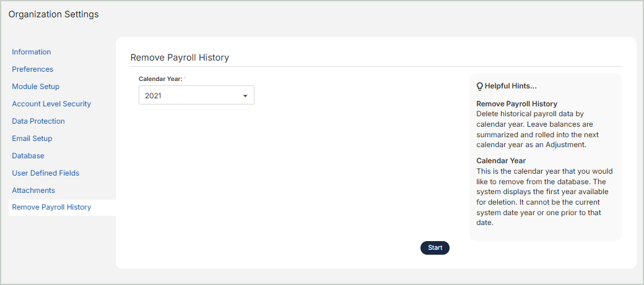
Task: Expand the Calendar Year dropdown arrow
Action: pos(245,96)
